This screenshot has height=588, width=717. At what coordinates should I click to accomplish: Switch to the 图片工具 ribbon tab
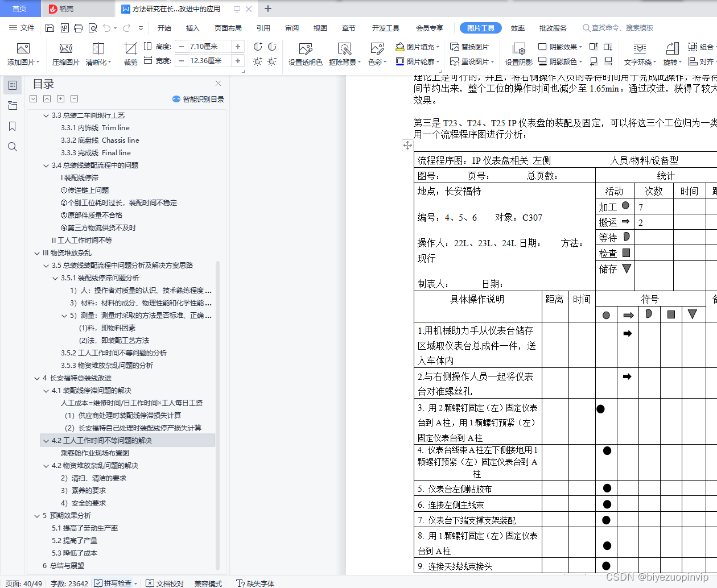tap(481, 28)
